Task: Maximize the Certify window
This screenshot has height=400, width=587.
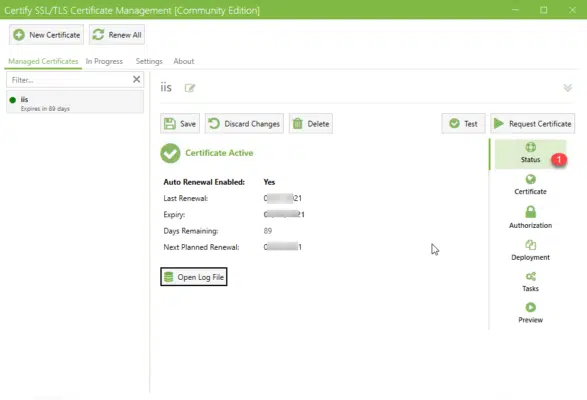Action: (x=544, y=10)
